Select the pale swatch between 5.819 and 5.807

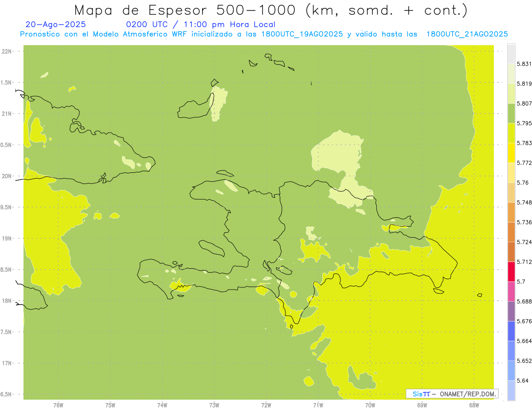[x=511, y=94]
